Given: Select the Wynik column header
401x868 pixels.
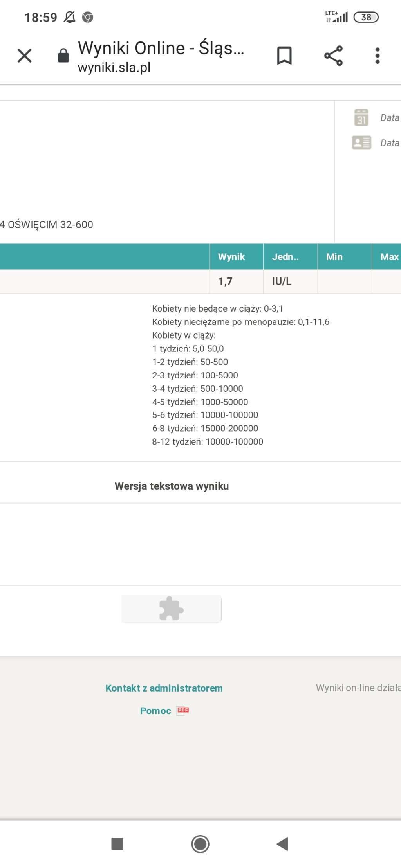Looking at the screenshot, I should point(231,257).
